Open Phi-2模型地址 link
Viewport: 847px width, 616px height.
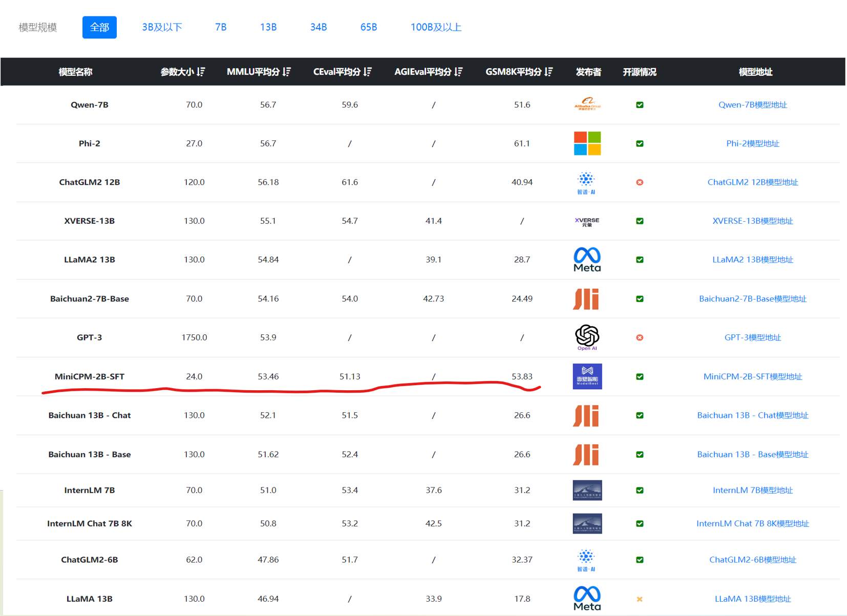[752, 143]
